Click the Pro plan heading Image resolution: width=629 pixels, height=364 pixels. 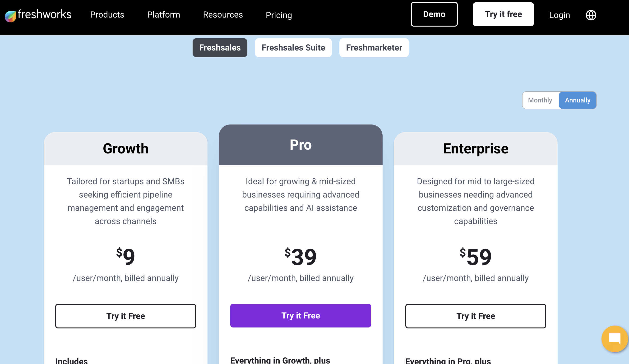[301, 145]
